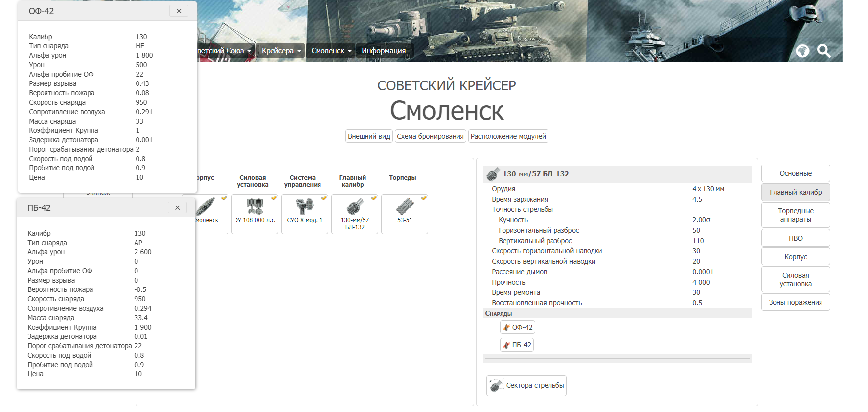868x412 pixels.
Task: Expand the Советский Союз nation dropdown
Action: 224,51
